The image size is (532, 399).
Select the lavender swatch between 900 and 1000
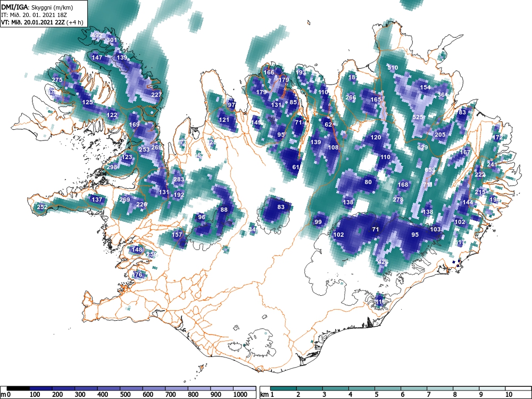[x=222, y=388]
